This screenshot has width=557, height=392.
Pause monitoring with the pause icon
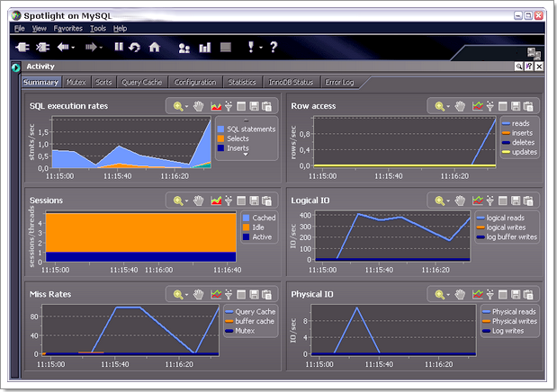119,47
